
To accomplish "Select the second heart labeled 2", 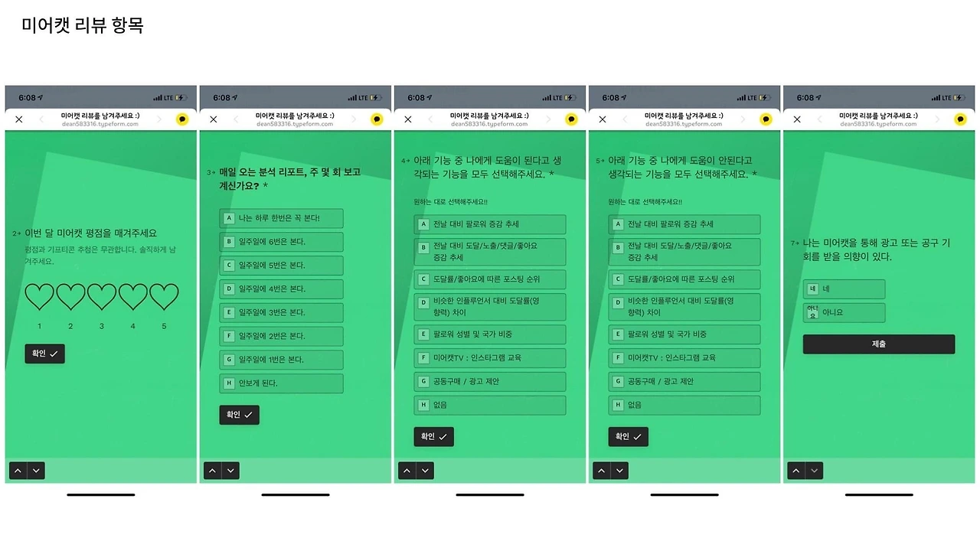I will click(x=70, y=297).
